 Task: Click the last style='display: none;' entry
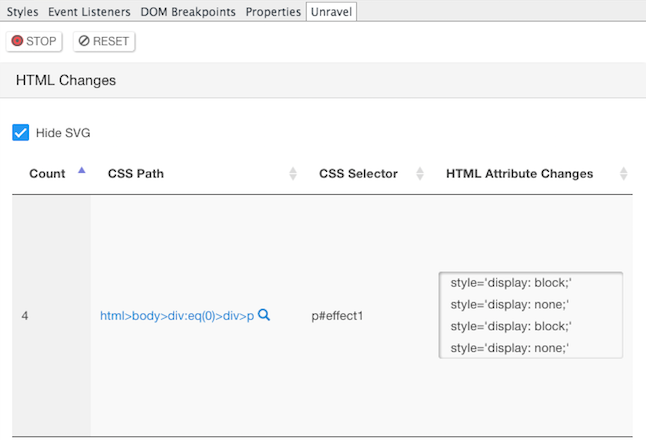tap(510, 349)
